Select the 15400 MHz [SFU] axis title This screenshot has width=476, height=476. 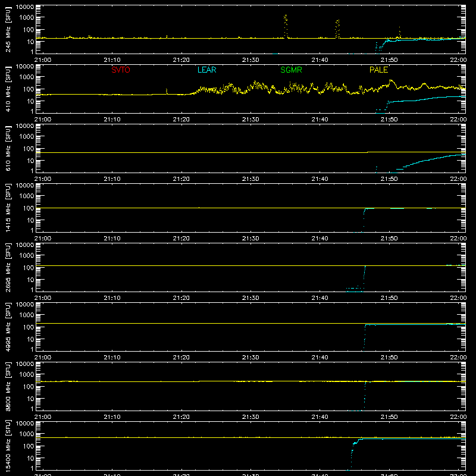coord(8,446)
